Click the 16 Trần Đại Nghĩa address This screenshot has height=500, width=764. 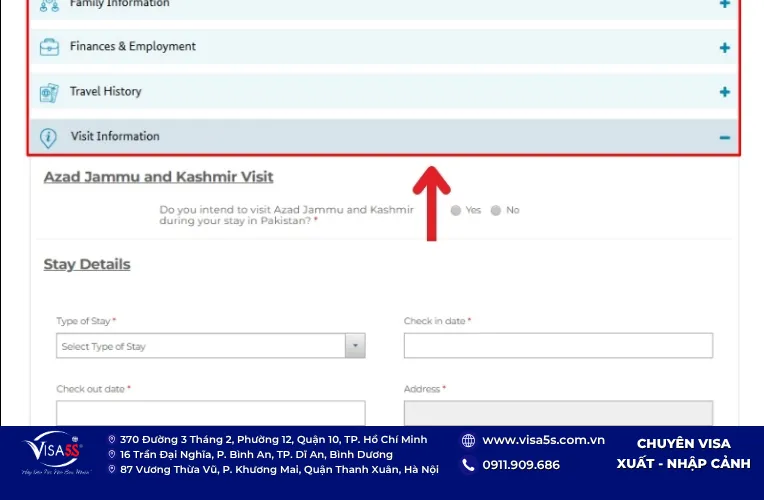256,454
